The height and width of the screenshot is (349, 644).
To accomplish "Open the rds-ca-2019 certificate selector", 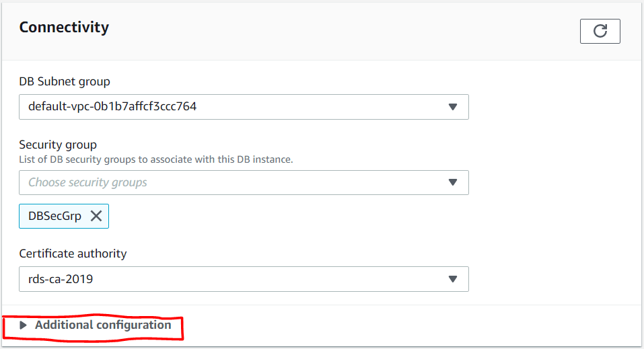I will coord(229,279).
